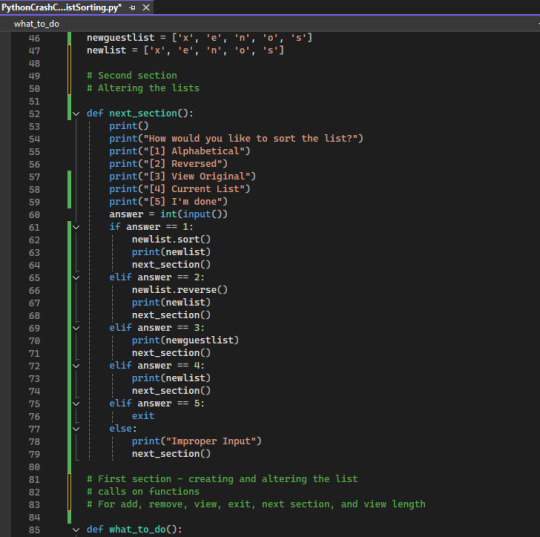
Task: Click the '# First section' comment line
Action: [222, 479]
